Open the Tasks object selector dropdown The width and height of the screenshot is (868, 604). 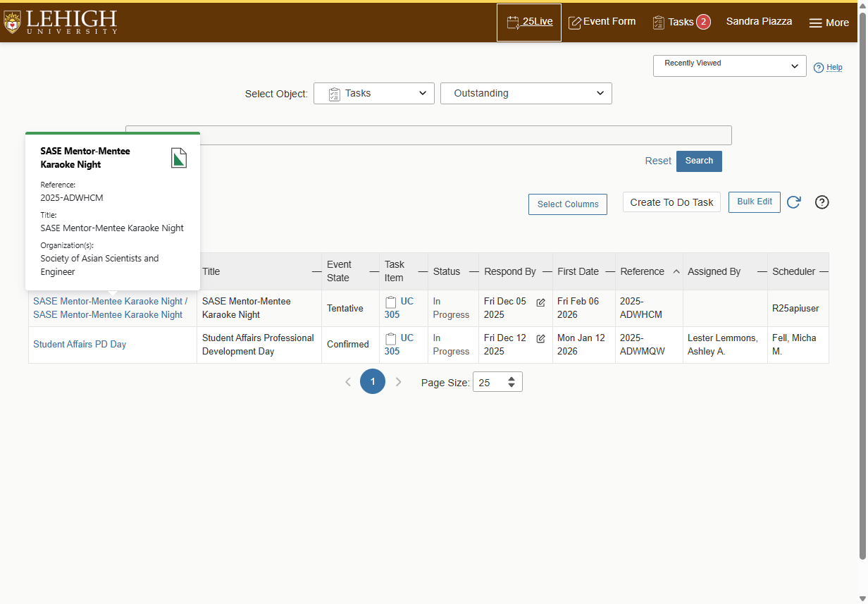coord(374,93)
